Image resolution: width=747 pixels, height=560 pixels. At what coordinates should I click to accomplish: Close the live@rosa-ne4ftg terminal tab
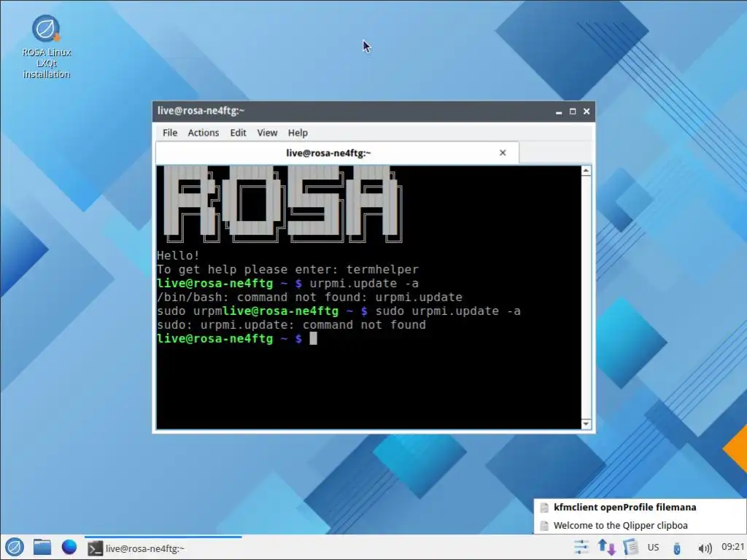tap(503, 153)
